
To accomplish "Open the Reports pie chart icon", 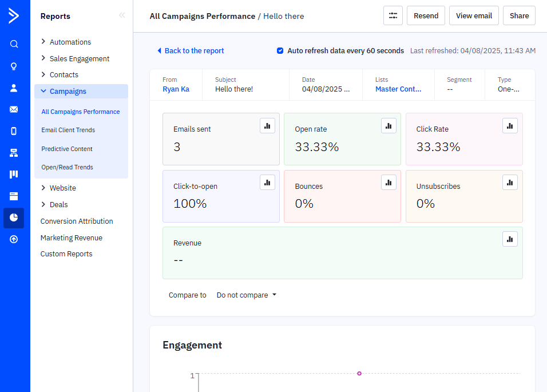I will tap(14, 217).
